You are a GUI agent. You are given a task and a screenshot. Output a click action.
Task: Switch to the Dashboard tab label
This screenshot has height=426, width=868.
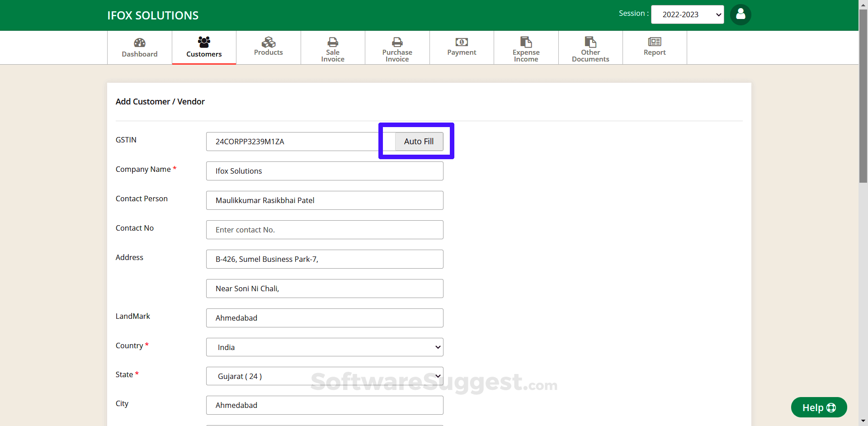140,54
